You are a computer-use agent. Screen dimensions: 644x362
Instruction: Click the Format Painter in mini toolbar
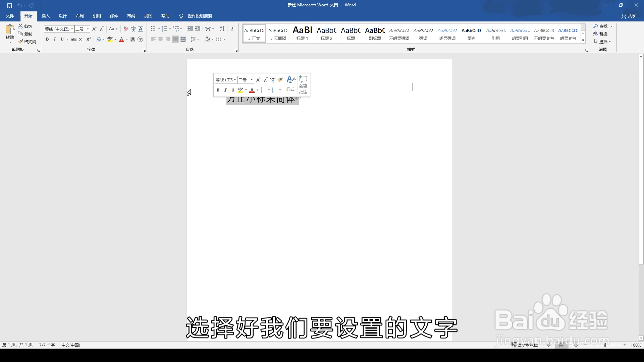click(280, 80)
